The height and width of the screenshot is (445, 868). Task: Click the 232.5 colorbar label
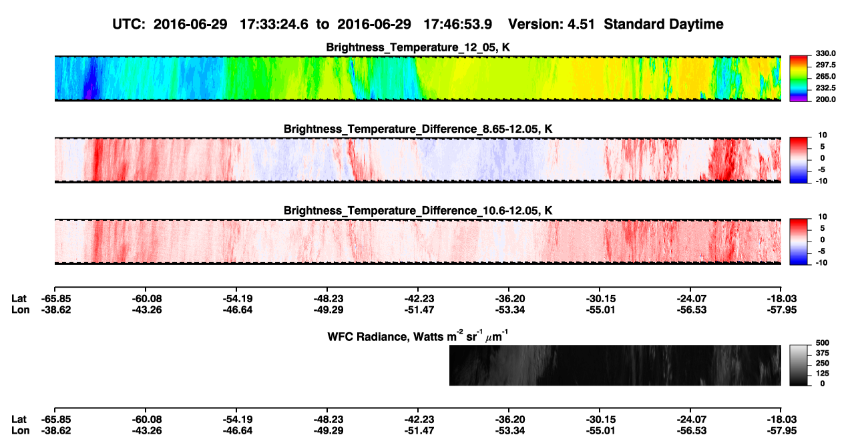point(826,87)
